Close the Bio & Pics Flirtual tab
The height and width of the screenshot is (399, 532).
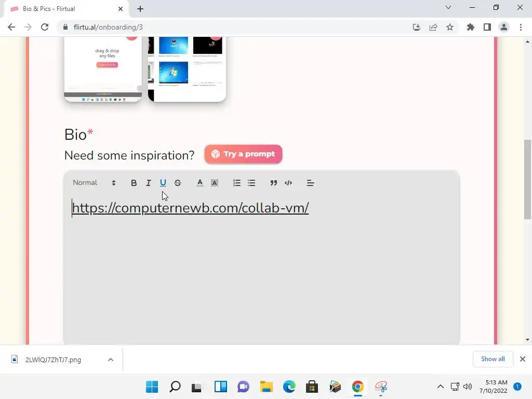121,9
